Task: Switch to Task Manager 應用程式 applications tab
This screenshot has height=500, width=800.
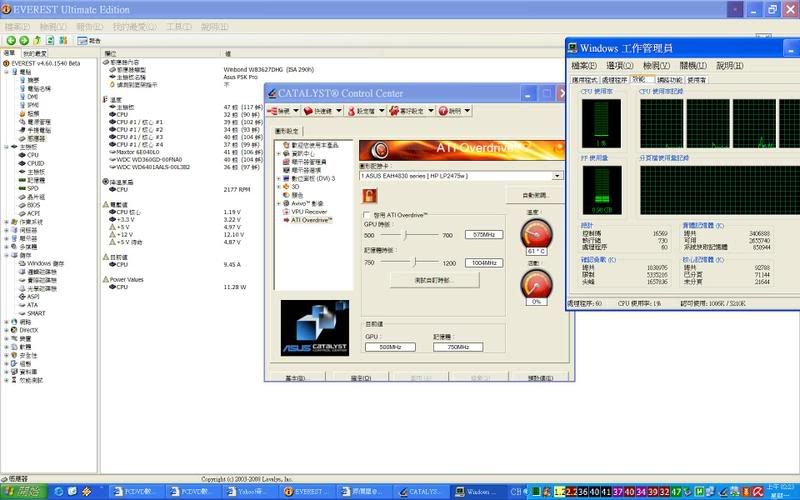Action: click(x=584, y=80)
